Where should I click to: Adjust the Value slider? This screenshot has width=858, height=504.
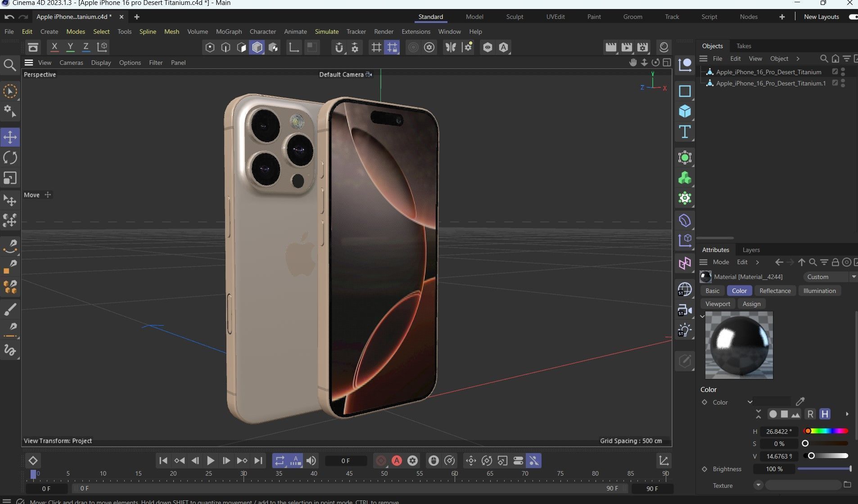[826, 456]
